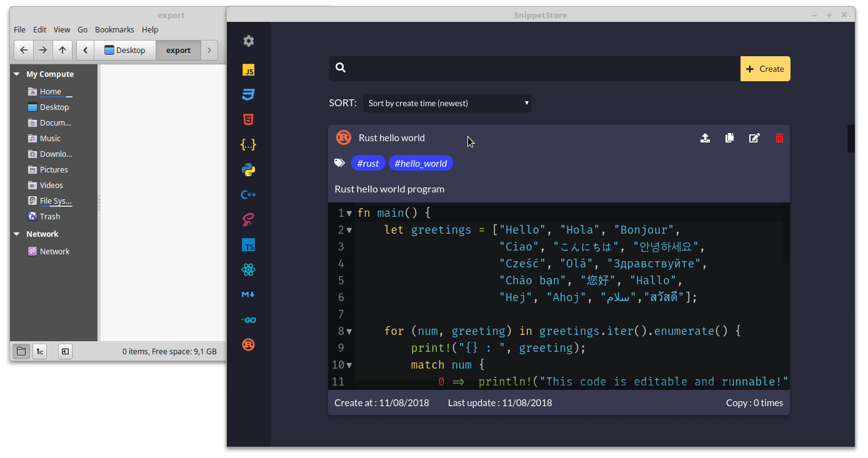
Task: Edit the Rust hello world snippet
Action: click(754, 138)
